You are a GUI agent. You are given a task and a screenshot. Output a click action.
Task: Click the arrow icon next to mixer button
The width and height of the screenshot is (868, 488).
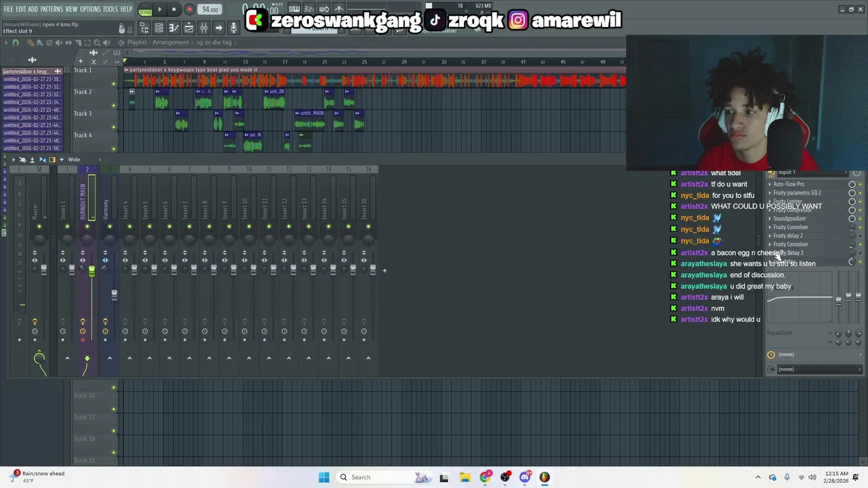coord(218,28)
